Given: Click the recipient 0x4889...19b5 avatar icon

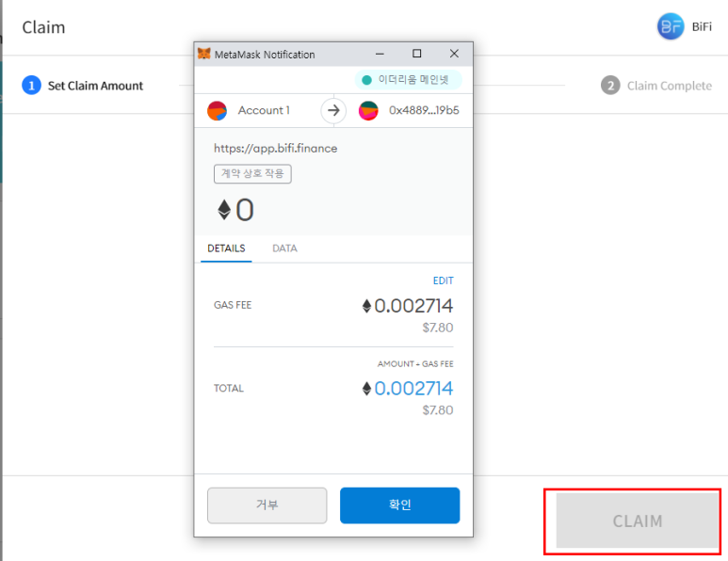Looking at the screenshot, I should point(368,110).
